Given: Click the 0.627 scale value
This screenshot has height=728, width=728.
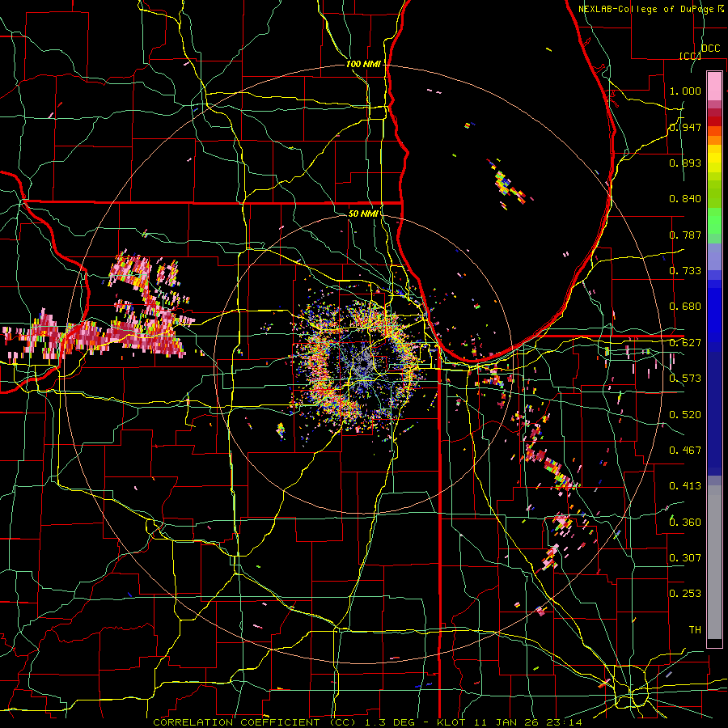Looking at the screenshot, I should pyautogui.click(x=685, y=342).
